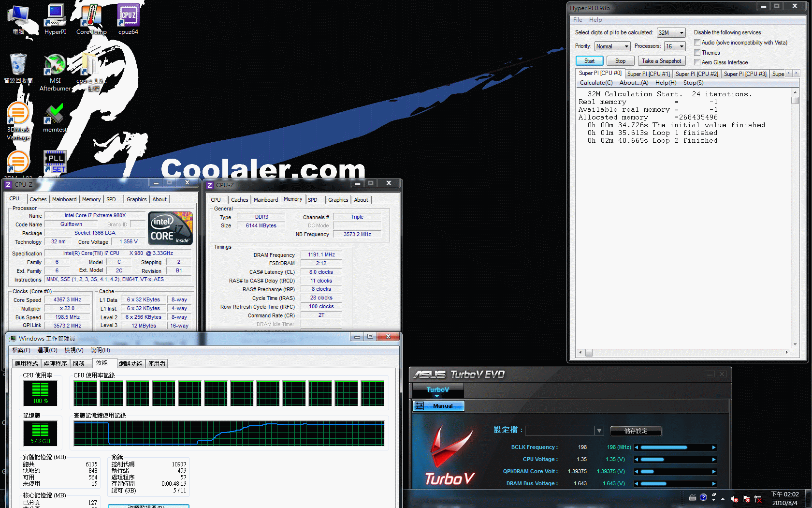Open the digits of pi dropdown (32M)
Image resolution: width=812 pixels, height=508 pixels.
[671, 33]
